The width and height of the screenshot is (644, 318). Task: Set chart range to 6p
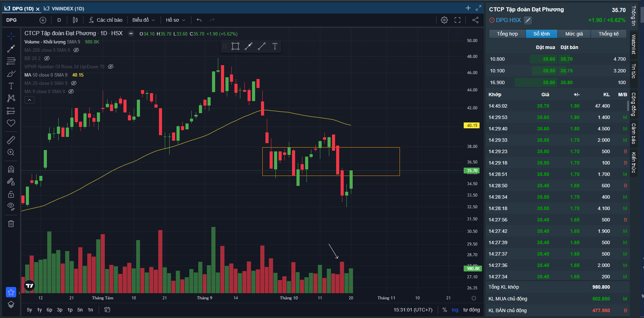point(49,310)
